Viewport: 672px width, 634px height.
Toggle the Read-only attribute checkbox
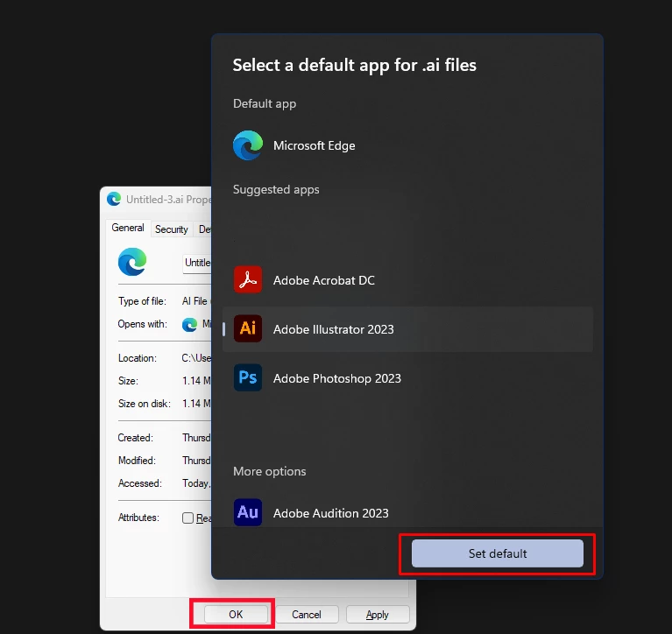pos(187,518)
